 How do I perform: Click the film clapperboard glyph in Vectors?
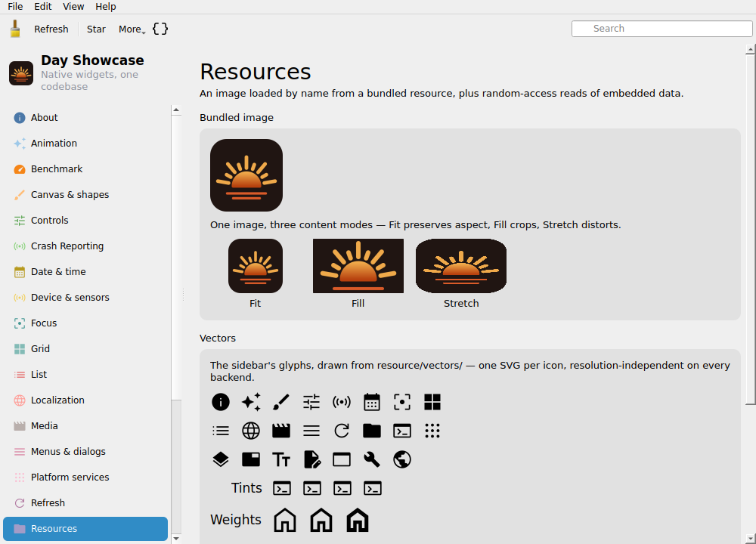point(281,430)
